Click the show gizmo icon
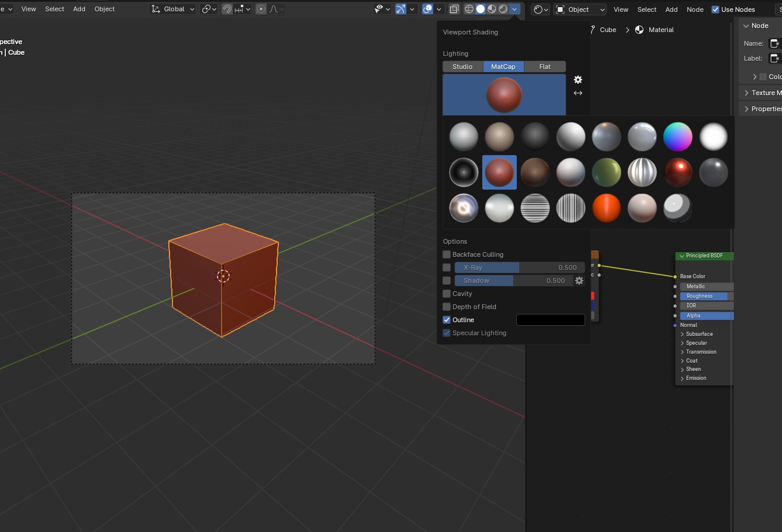782x532 pixels. pos(401,10)
